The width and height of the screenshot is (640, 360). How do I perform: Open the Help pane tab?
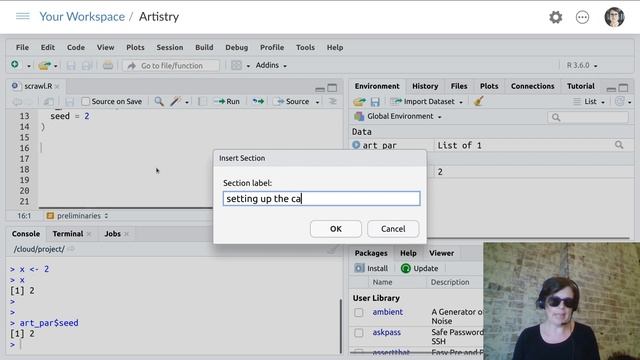click(x=408, y=253)
